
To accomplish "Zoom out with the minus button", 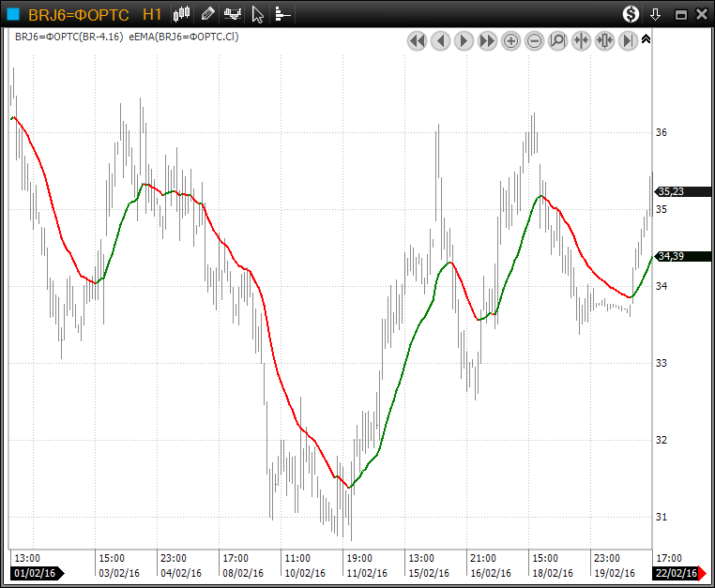I will (534, 40).
